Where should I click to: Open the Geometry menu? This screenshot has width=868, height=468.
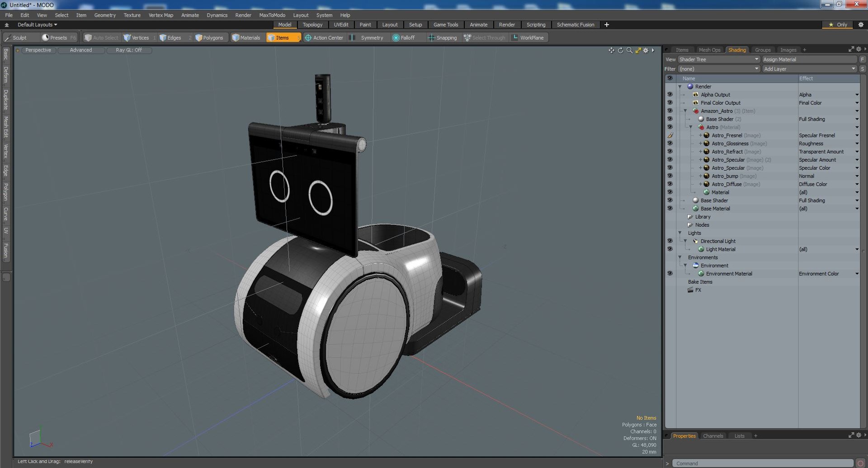pyautogui.click(x=105, y=15)
